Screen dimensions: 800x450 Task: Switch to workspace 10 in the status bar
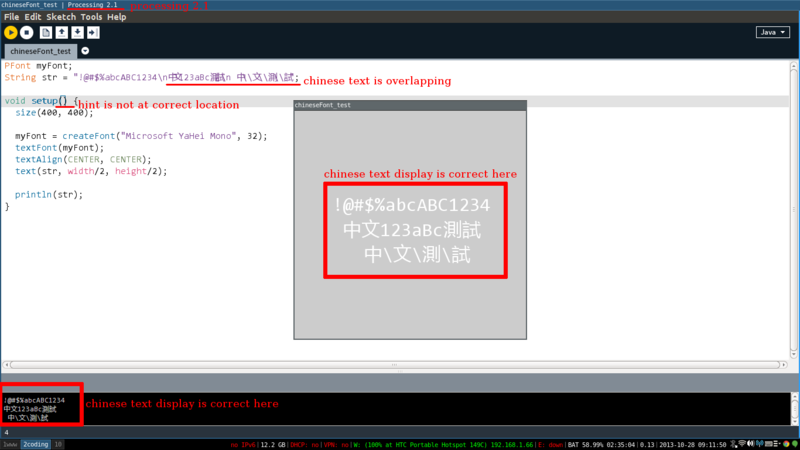tap(58, 444)
